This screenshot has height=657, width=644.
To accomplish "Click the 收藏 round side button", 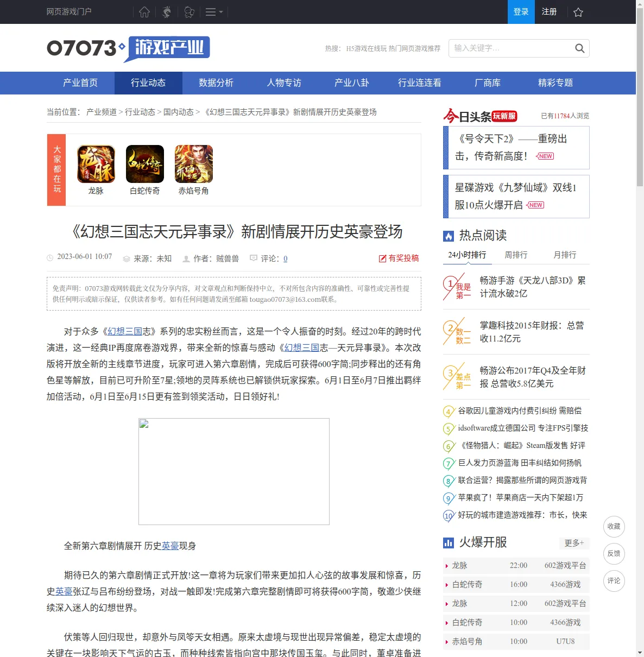I will (x=614, y=527).
